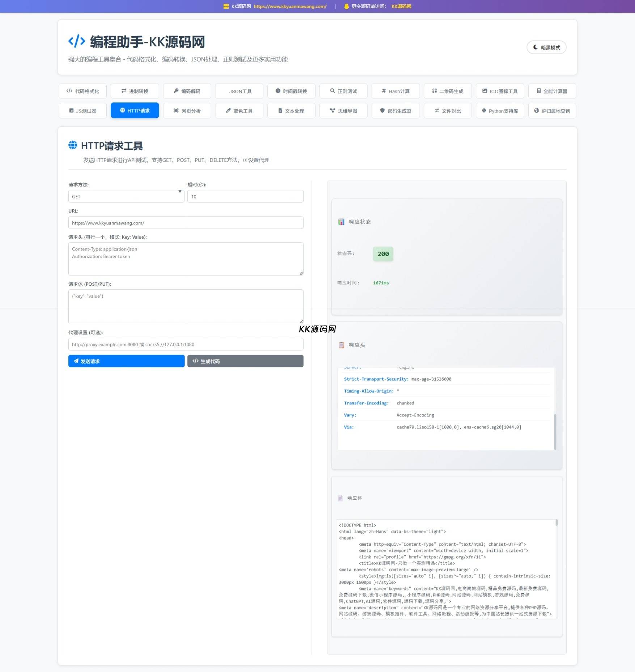Click the 响应体 panel scrollbar

pos(556,522)
